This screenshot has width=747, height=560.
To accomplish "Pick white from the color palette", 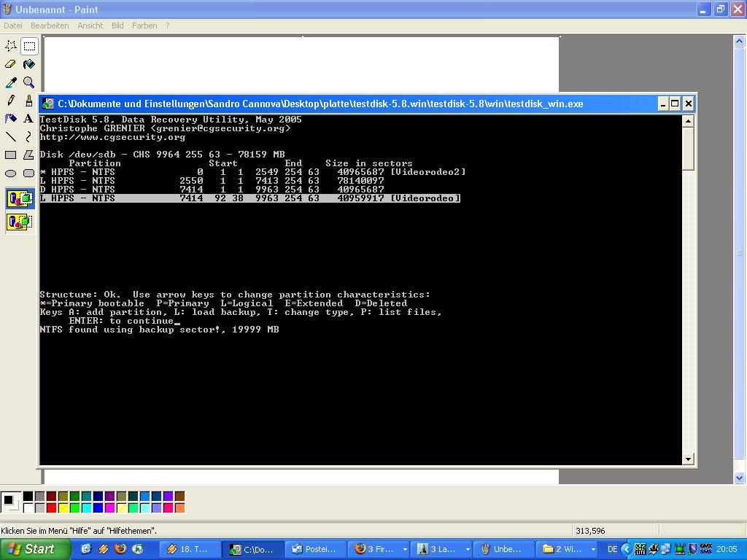I will [28, 508].
